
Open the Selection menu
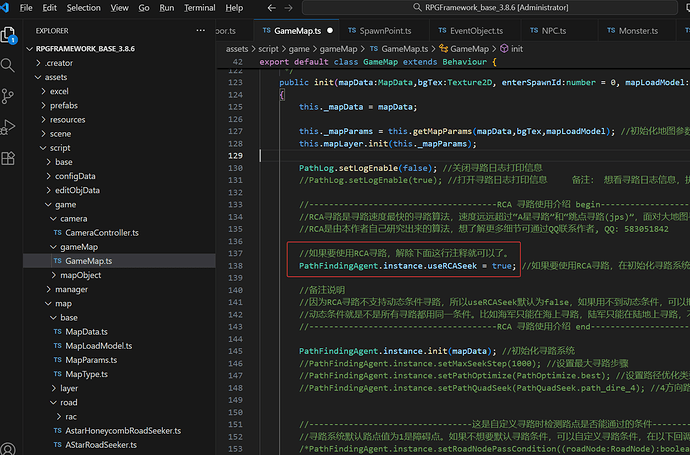(x=84, y=8)
